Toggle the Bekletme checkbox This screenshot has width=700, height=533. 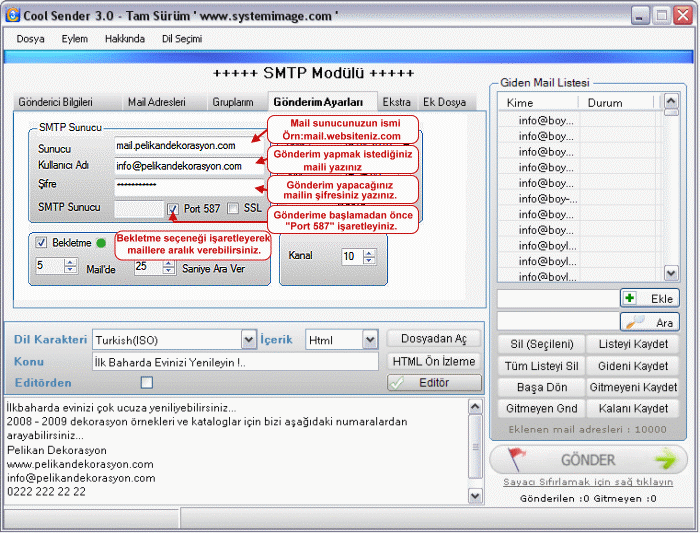coord(41,242)
